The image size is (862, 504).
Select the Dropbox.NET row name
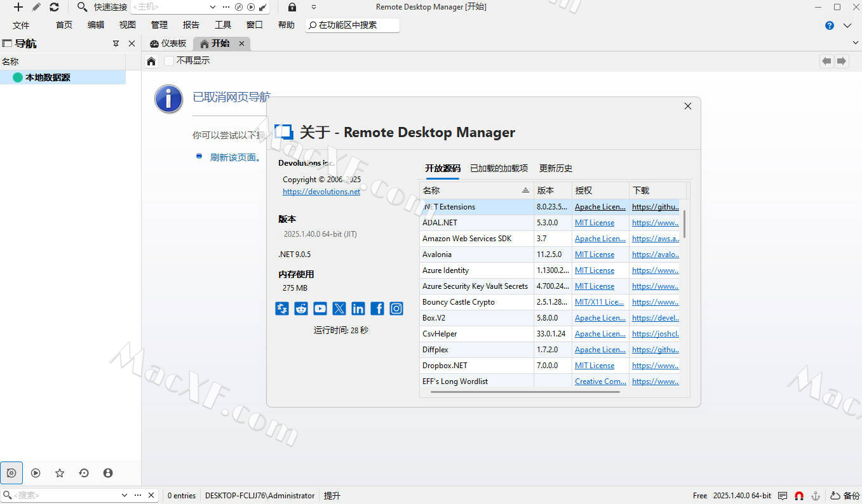coord(445,366)
